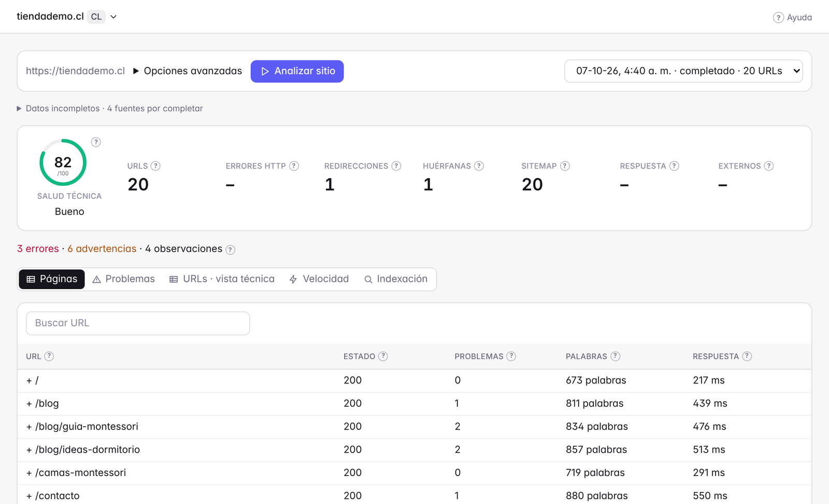Click the Analizar sitio button
Viewport: 829px width, 504px height.
(x=297, y=71)
